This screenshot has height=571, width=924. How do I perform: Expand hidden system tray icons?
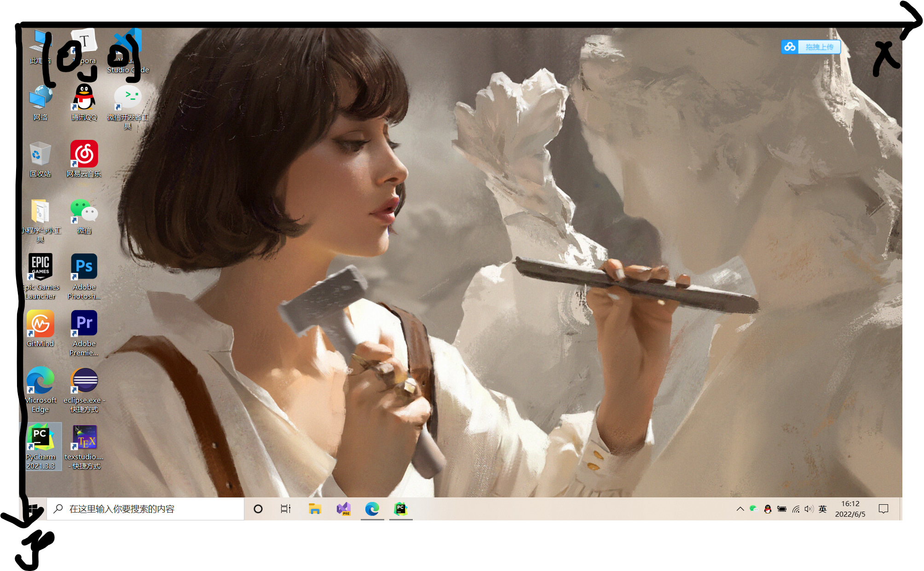(x=740, y=509)
